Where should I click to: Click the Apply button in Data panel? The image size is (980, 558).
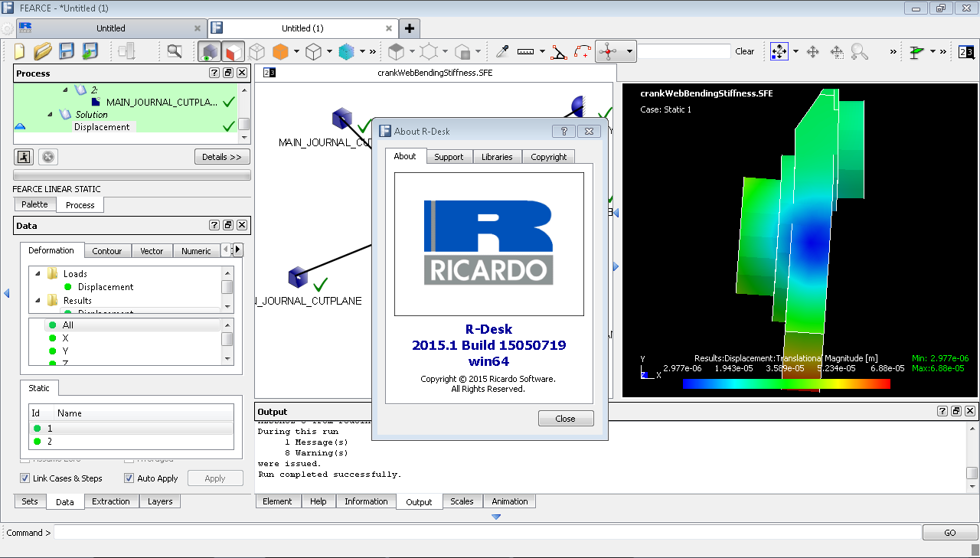pos(215,478)
